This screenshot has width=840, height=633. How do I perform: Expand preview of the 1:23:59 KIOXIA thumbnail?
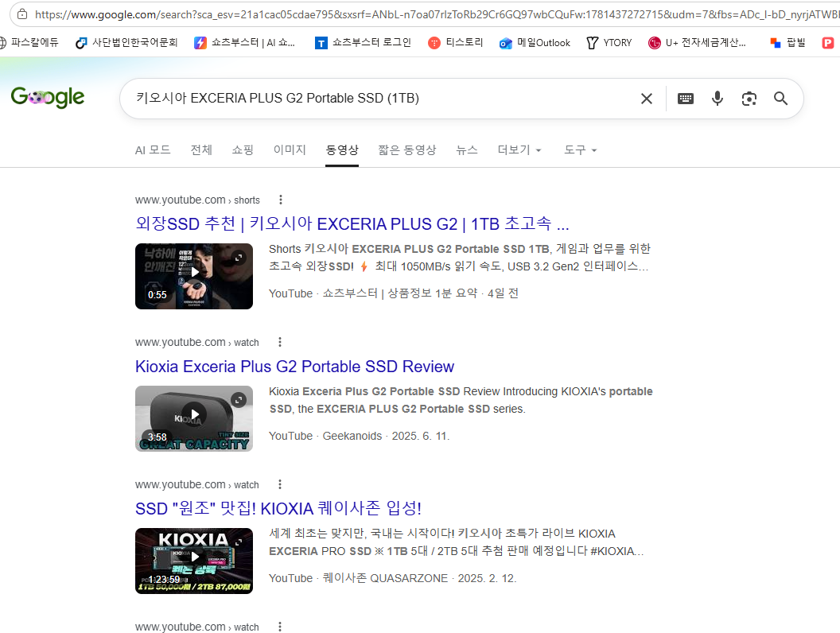[x=239, y=542]
